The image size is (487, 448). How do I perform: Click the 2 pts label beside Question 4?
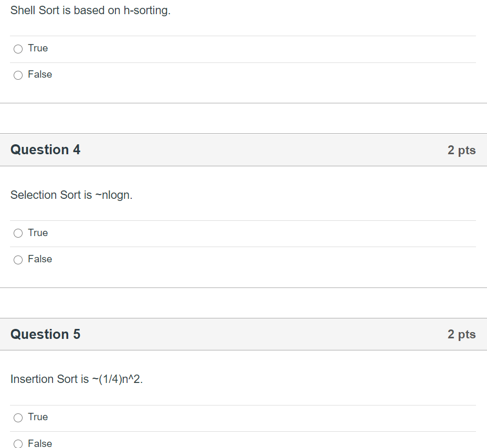tap(461, 150)
